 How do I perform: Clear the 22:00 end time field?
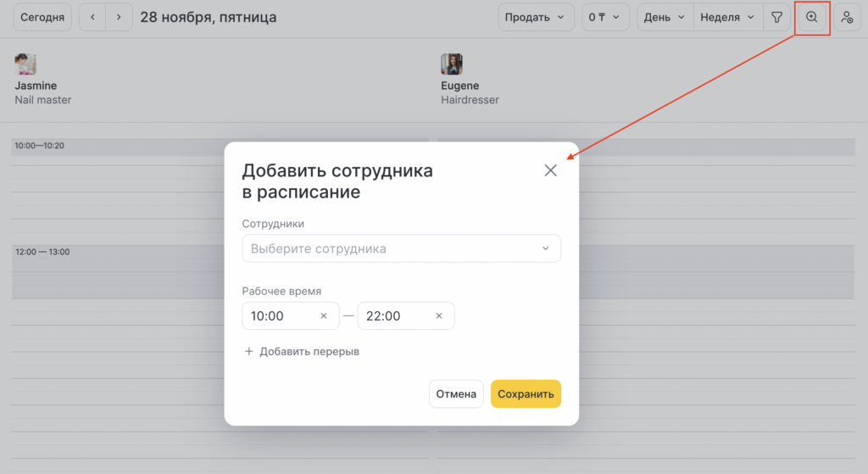point(439,316)
